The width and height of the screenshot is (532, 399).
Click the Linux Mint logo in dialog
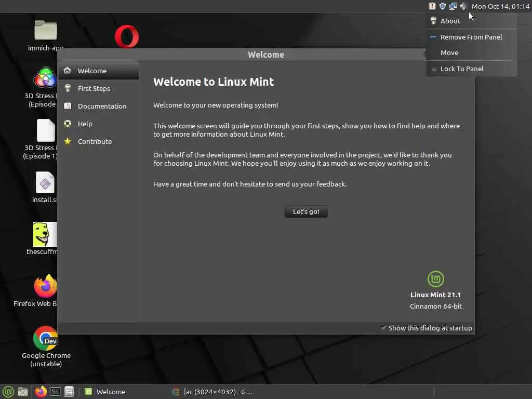(436, 279)
